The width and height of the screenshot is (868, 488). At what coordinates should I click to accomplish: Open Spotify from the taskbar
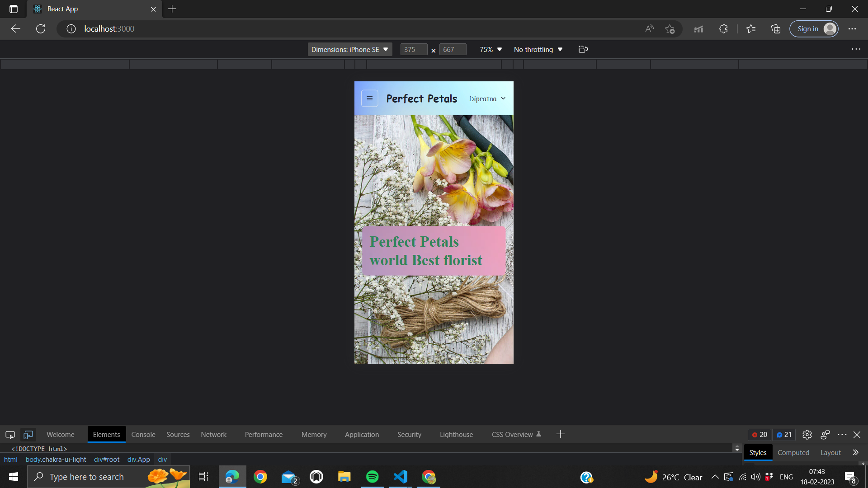pyautogui.click(x=372, y=477)
